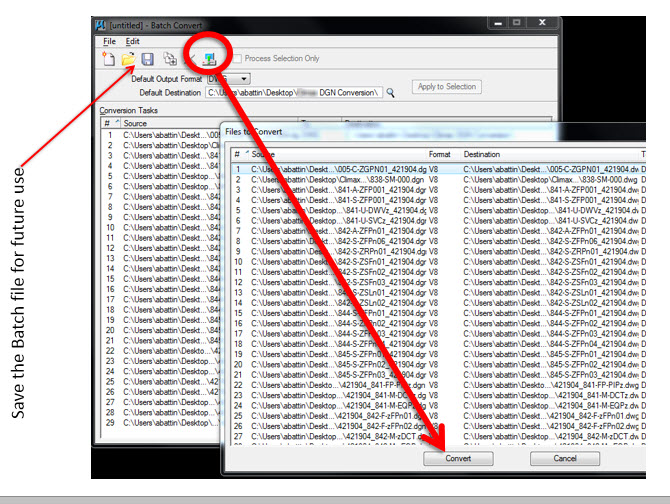Click the Apply to Selection button
Image resolution: width=670 pixels, height=504 pixels.
pos(447,87)
